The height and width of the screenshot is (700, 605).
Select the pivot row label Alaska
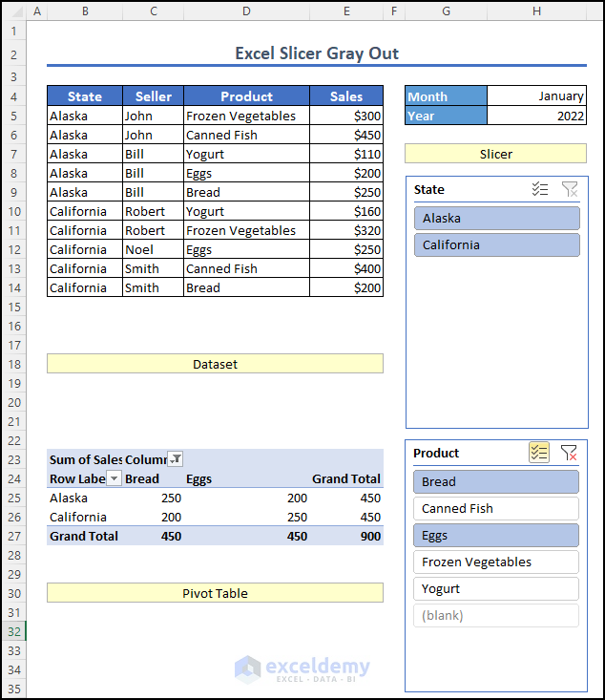pos(85,498)
